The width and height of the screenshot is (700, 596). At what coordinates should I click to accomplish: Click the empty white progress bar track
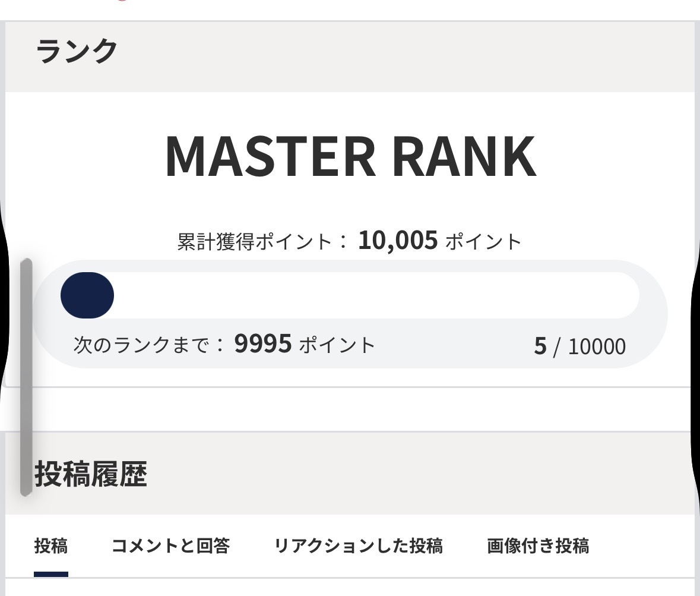374,295
